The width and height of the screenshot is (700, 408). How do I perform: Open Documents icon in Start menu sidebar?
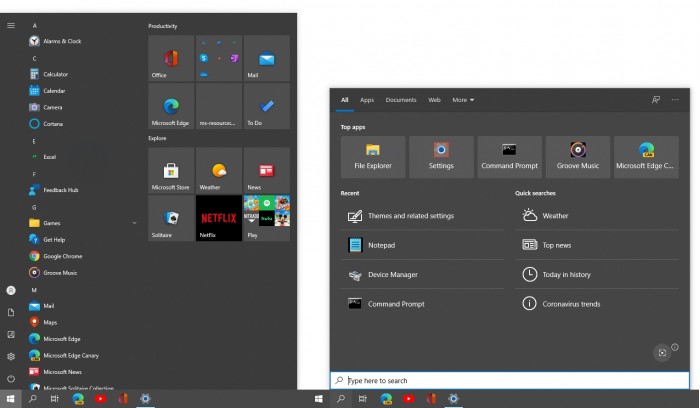11,312
